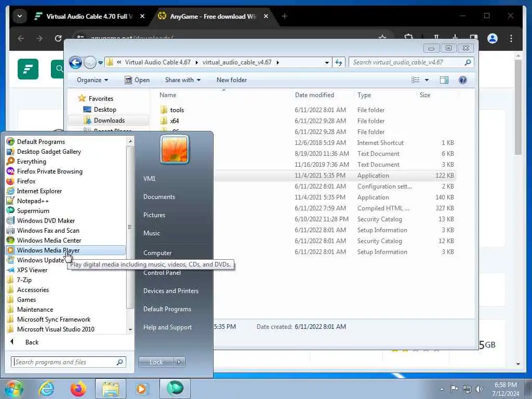Open Documents from the Start menu

159,197
